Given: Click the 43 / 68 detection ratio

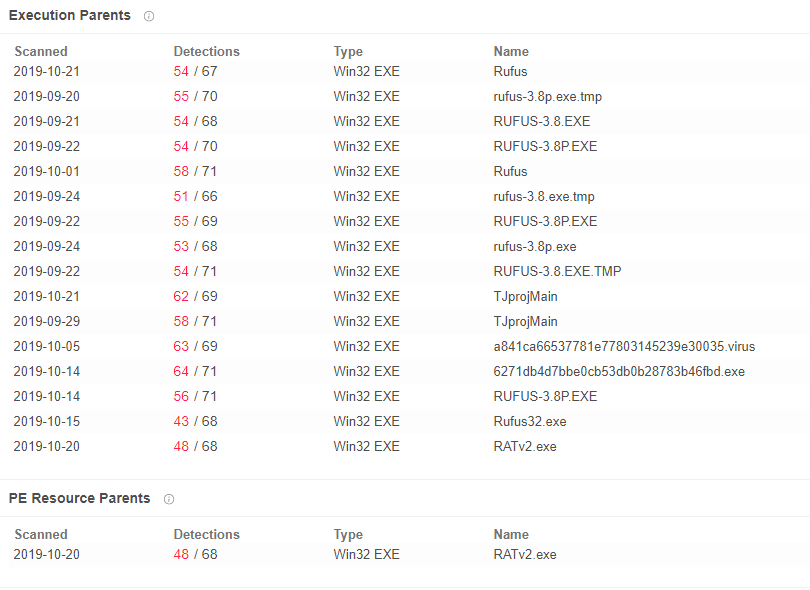Looking at the screenshot, I should (195, 422).
